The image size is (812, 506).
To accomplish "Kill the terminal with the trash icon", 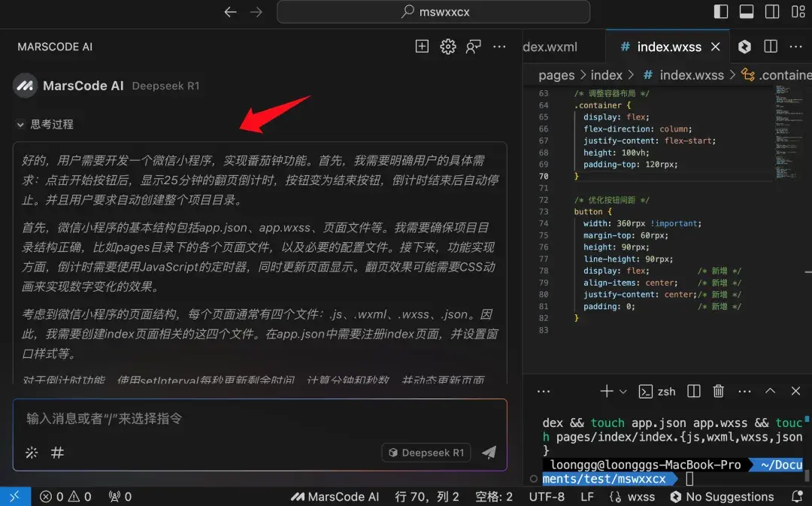I will click(x=718, y=391).
